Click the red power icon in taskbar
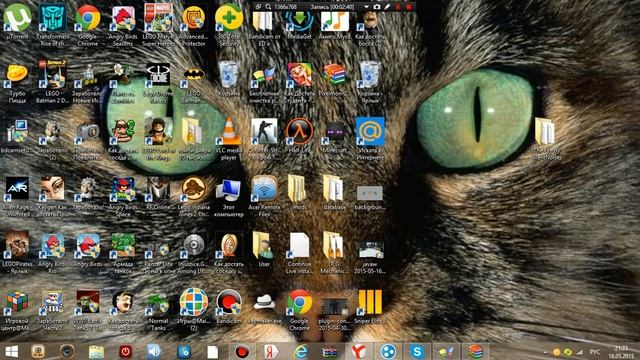This screenshot has height=360, width=640. (x=125, y=351)
